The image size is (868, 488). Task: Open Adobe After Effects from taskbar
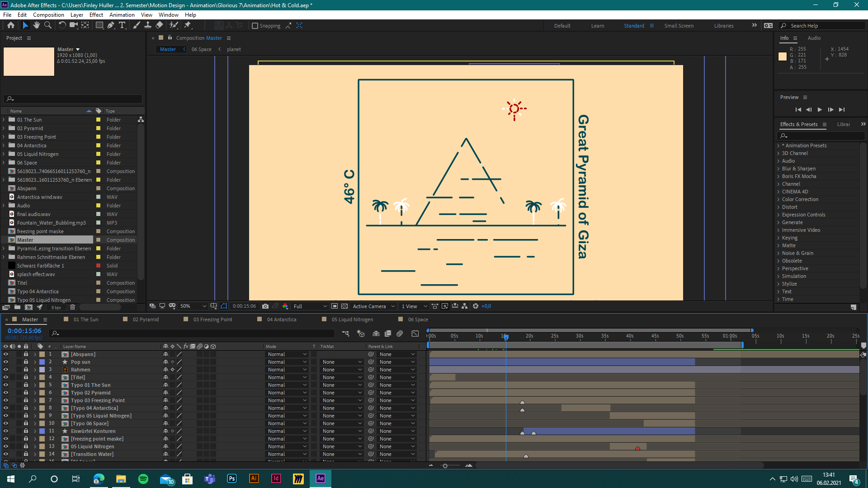[x=321, y=479]
